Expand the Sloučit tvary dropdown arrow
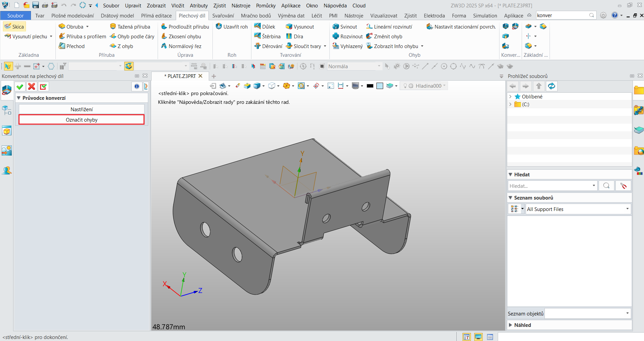 click(325, 46)
